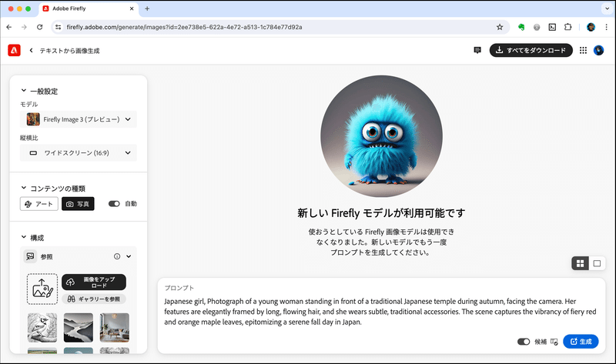This screenshot has width=616, height=364.
Task: Select the grayscale river landscape thumbnail
Action: click(79, 328)
